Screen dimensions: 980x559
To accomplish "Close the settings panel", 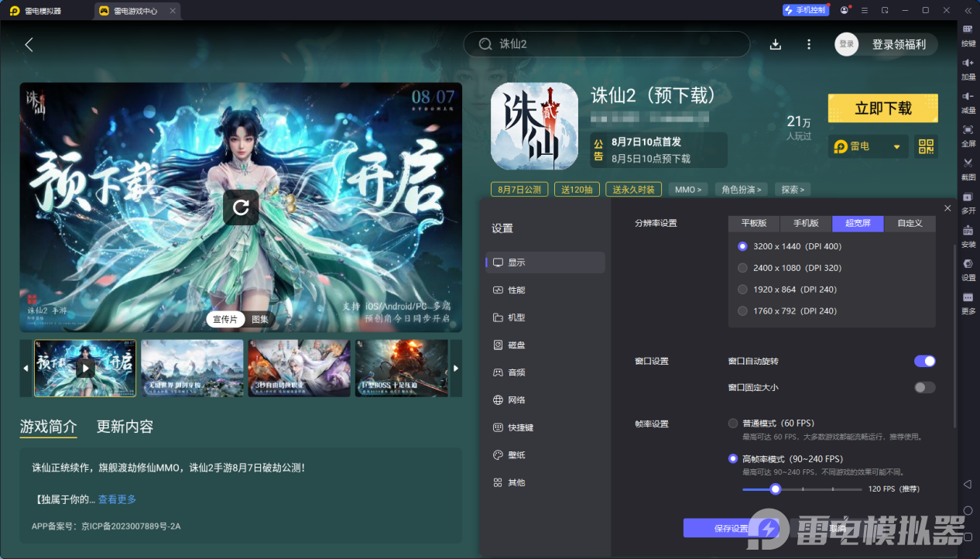I will tap(947, 208).
